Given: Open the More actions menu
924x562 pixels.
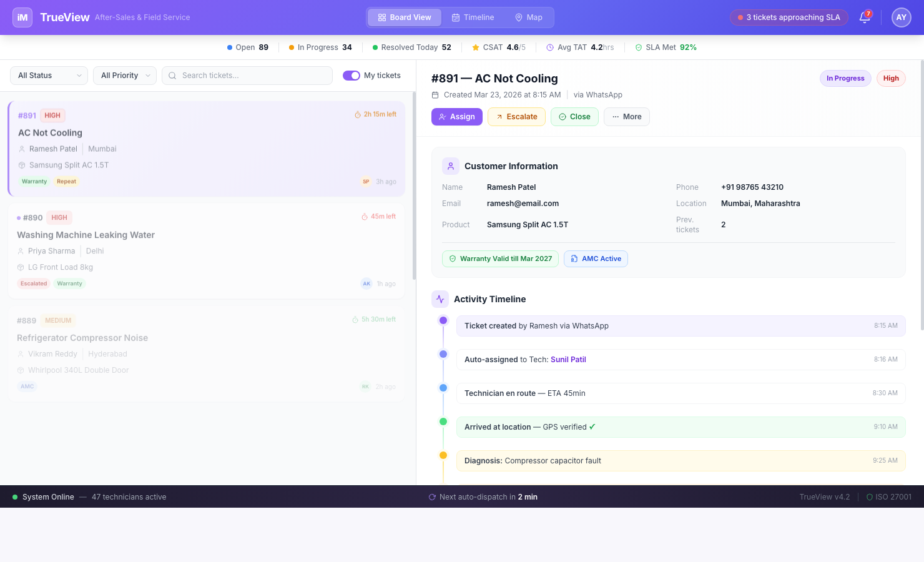Looking at the screenshot, I should click(x=626, y=116).
